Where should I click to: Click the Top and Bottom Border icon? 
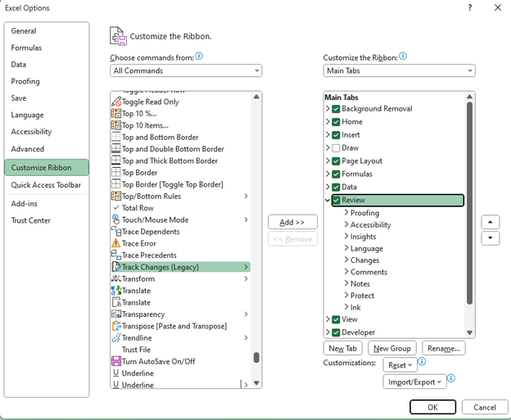click(116, 138)
